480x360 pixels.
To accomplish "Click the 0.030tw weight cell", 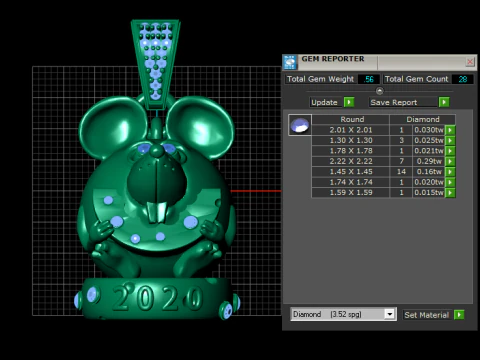I will 429,130.
